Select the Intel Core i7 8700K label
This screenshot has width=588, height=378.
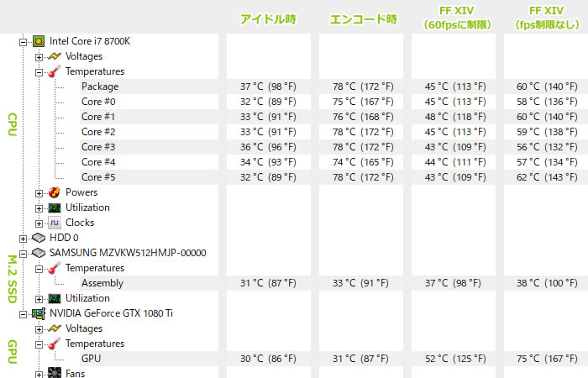(x=90, y=41)
